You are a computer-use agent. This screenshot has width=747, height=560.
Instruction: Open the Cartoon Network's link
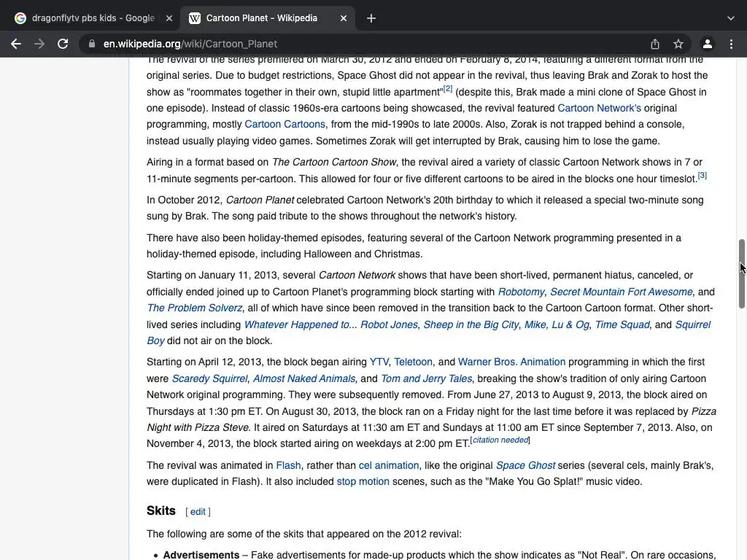pos(599,108)
